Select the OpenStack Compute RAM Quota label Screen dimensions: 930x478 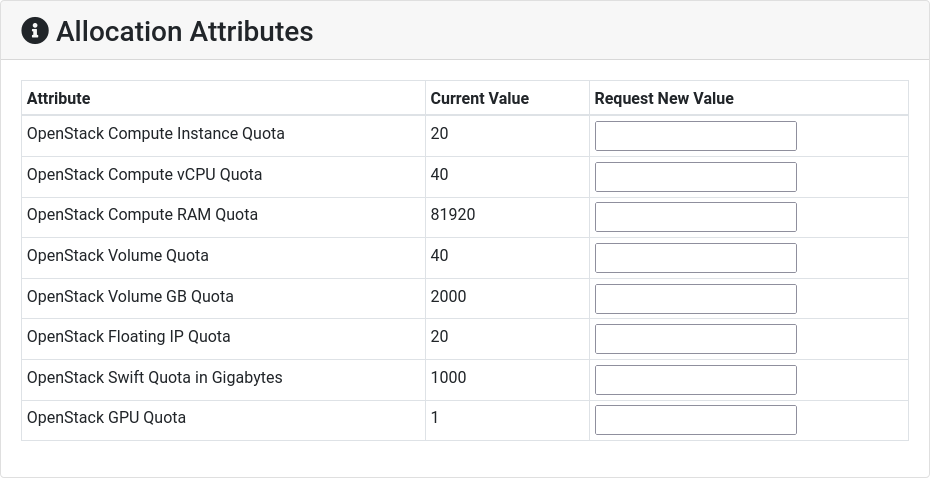142,214
